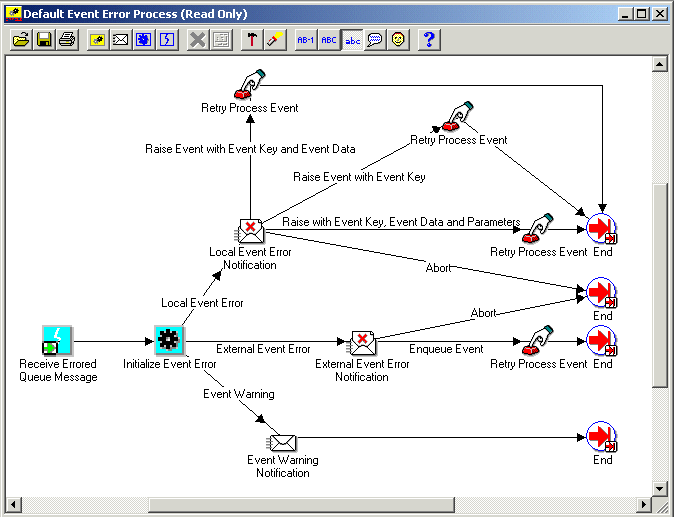The height and width of the screenshot is (517, 674).
Task: Toggle the AB-1 instance label display
Action: (306, 40)
